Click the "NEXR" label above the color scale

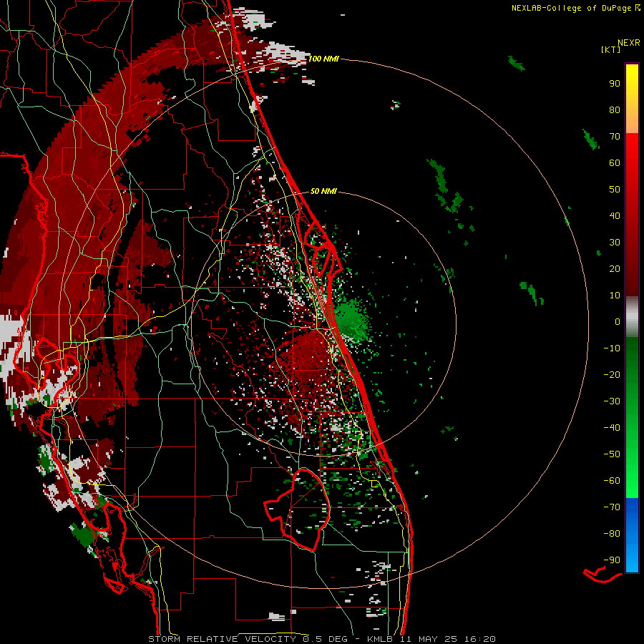(x=629, y=43)
